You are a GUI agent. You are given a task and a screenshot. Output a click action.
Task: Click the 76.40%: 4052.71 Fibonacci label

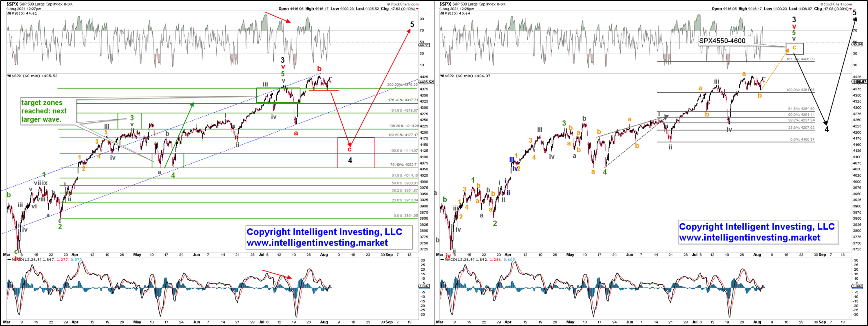pos(404,165)
